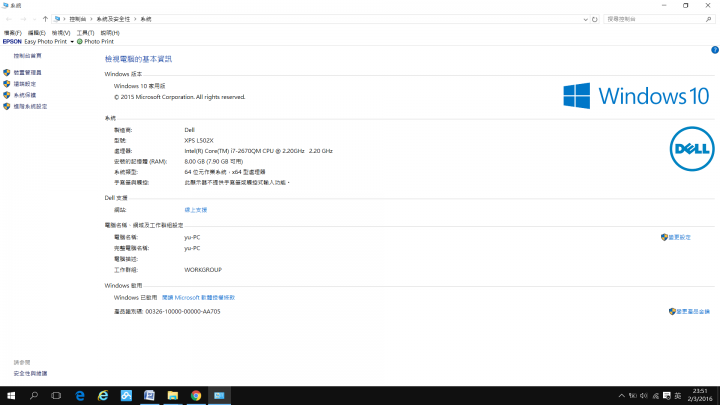Click the shield icon beside Device Manager
Image resolution: width=720 pixels, height=405 pixels.
point(6,73)
